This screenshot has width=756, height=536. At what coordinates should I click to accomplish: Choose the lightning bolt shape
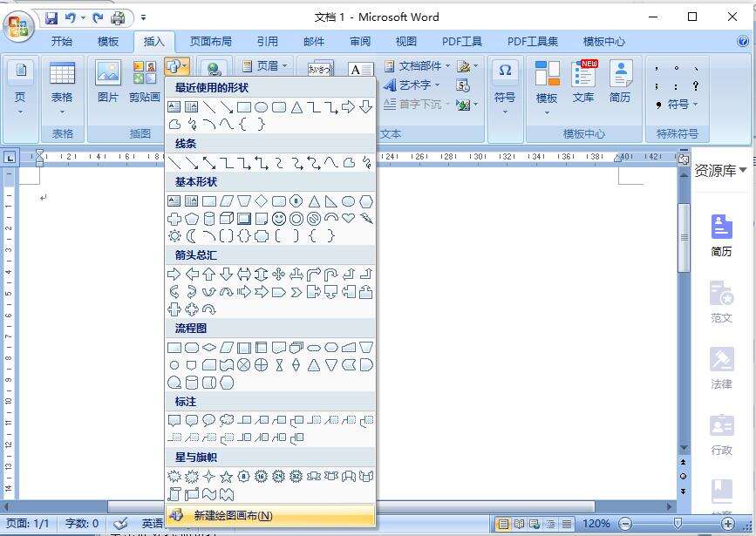366,219
